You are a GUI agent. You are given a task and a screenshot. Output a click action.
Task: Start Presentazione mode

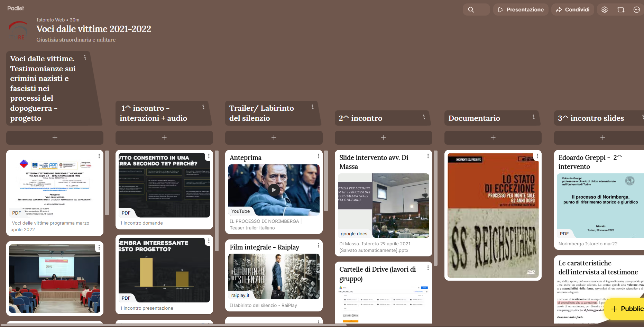[x=521, y=10]
